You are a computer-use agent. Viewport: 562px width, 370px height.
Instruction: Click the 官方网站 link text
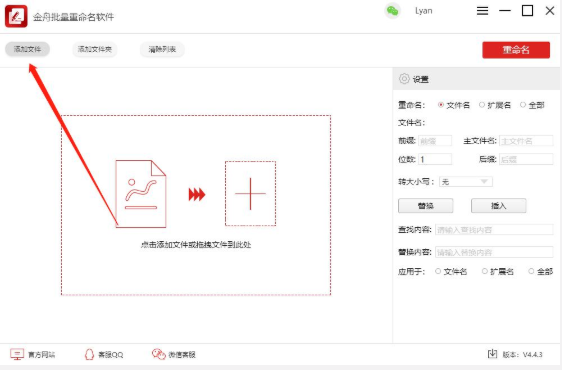click(x=42, y=355)
